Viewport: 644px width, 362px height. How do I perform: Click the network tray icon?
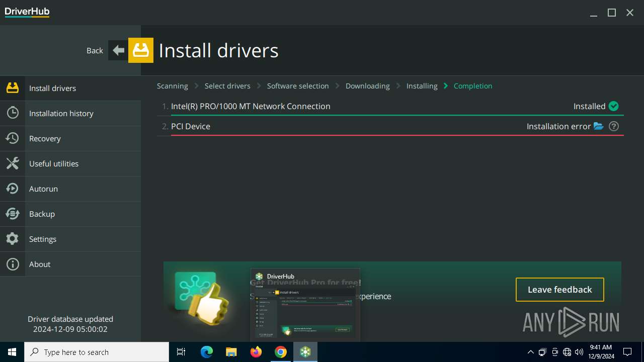(x=567, y=352)
